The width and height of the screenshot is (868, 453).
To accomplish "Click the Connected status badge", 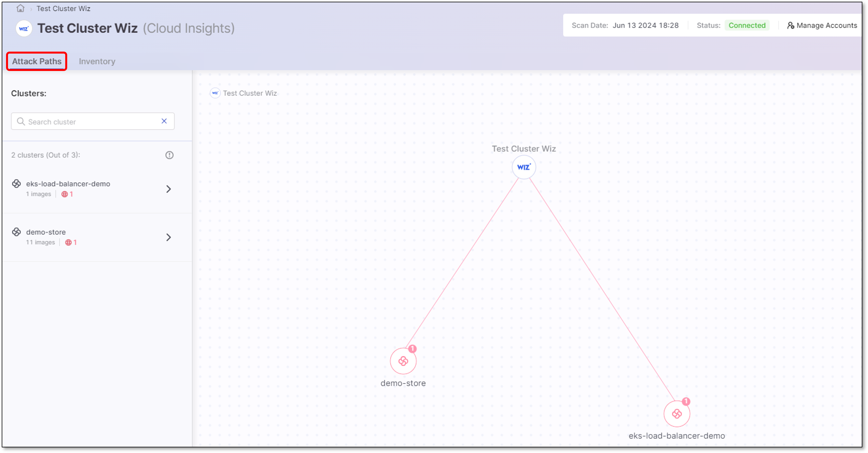I will [x=747, y=25].
